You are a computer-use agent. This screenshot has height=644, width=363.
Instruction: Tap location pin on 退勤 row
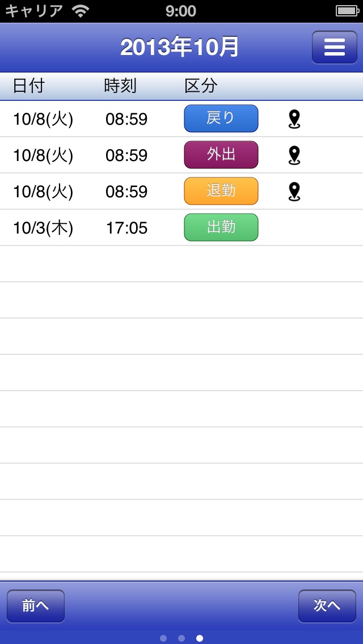click(294, 192)
